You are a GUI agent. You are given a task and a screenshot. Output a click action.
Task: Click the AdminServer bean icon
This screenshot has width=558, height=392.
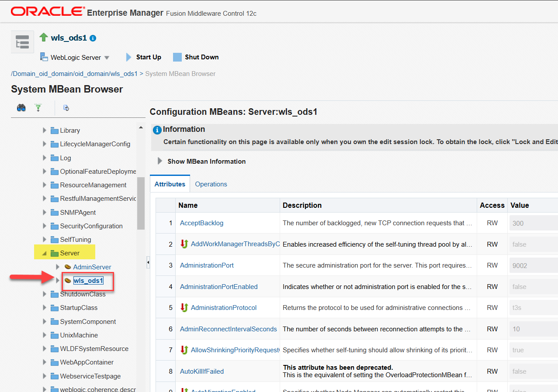pos(68,267)
